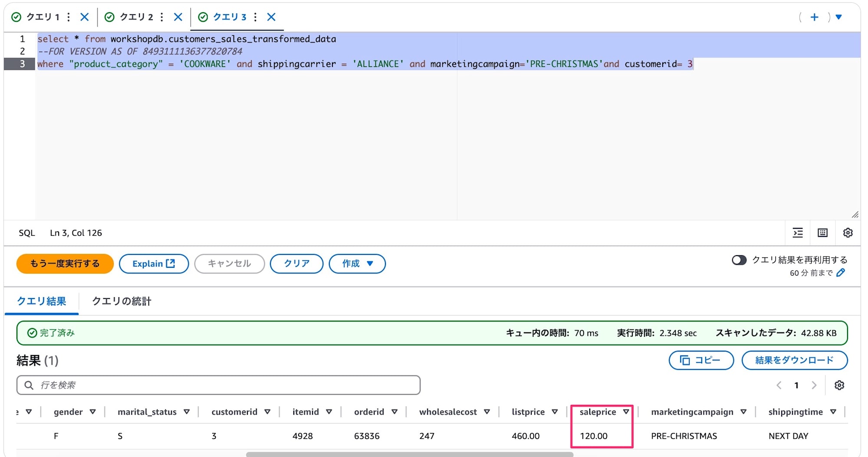Click the コピー copy button
Image resolution: width=868 pixels, height=457 pixels.
pyautogui.click(x=701, y=360)
